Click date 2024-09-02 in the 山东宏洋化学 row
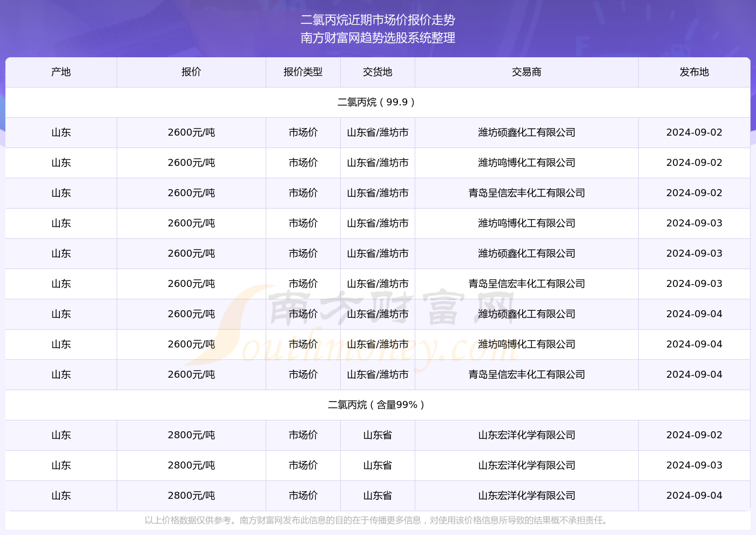This screenshot has width=756, height=535. 694,435
